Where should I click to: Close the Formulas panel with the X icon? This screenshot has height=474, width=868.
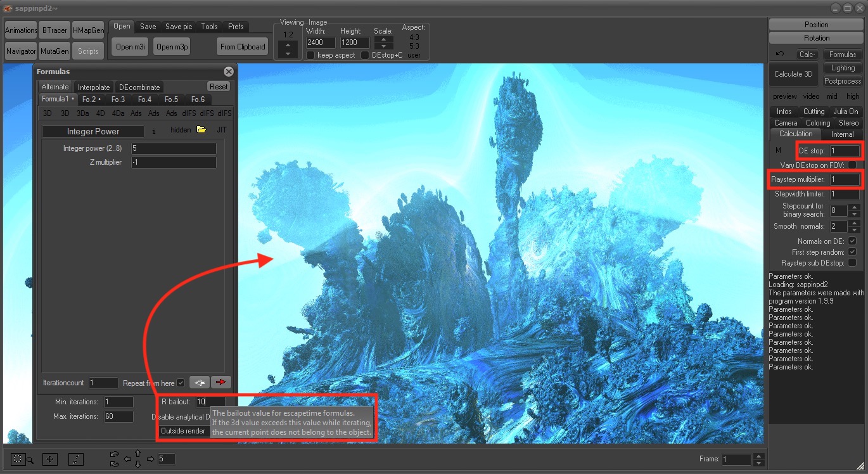[229, 72]
